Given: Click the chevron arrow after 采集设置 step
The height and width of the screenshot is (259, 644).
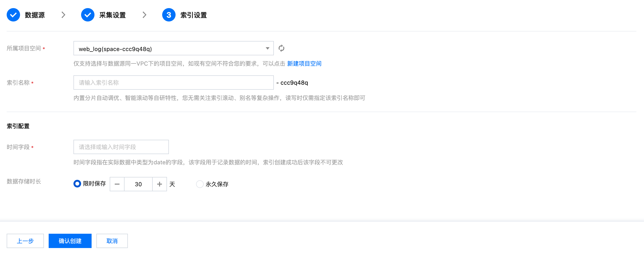Looking at the screenshot, I should [145, 15].
